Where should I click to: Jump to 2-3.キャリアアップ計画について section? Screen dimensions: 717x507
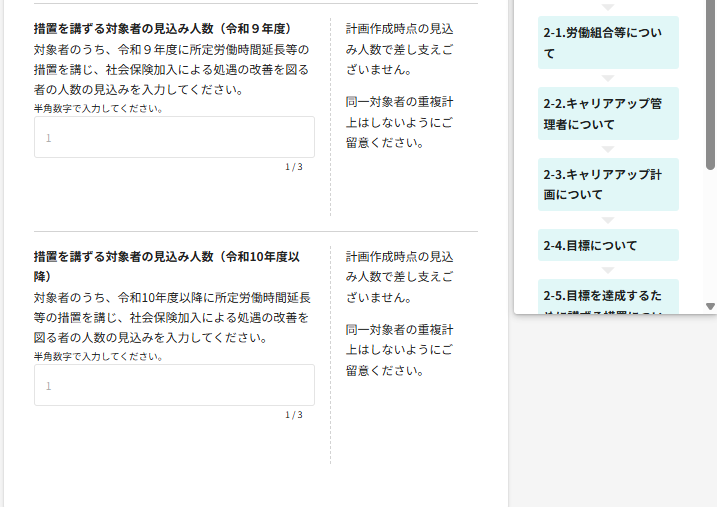click(x=608, y=184)
